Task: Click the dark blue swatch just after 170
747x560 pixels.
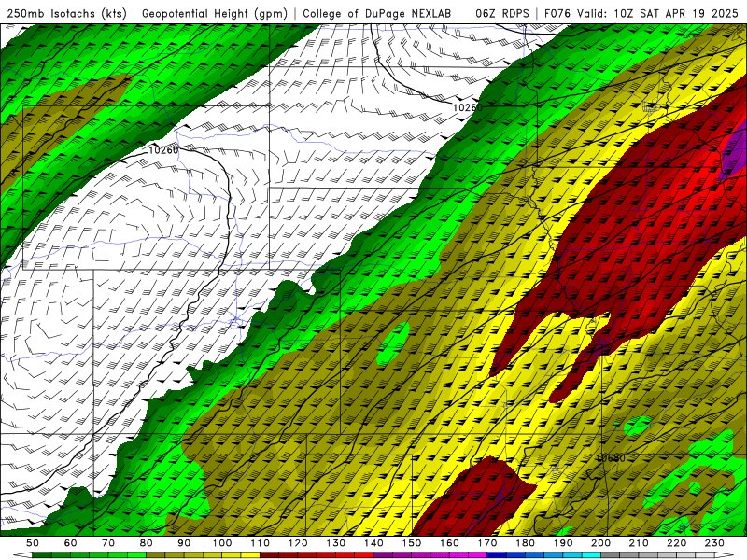Action: coord(498,555)
